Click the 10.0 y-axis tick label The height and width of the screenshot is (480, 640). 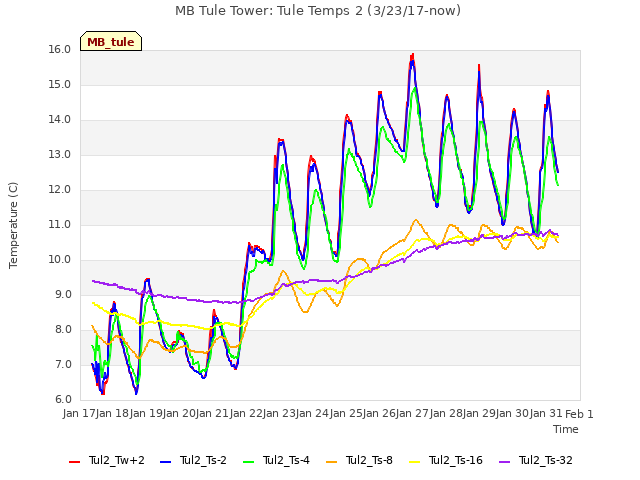tap(60, 260)
